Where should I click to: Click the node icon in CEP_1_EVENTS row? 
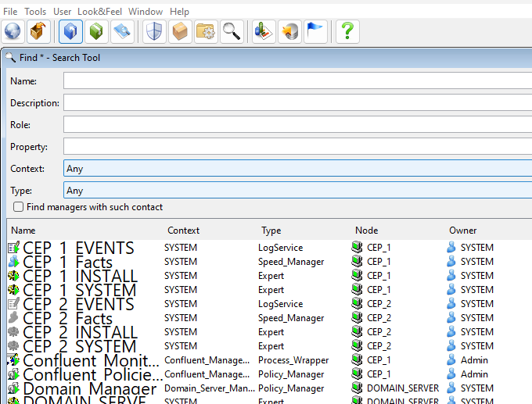357,247
